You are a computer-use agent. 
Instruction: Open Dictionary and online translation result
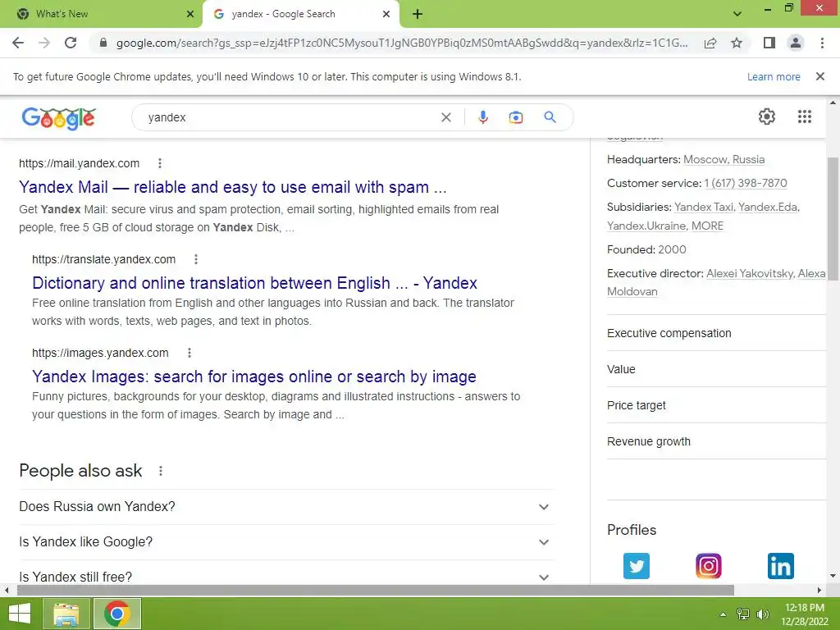tap(254, 283)
